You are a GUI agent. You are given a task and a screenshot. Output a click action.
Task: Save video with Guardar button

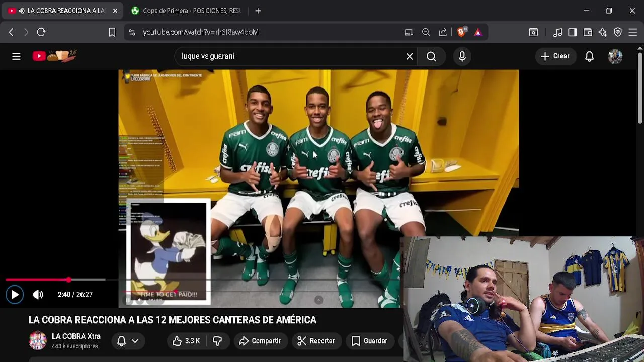pyautogui.click(x=370, y=341)
